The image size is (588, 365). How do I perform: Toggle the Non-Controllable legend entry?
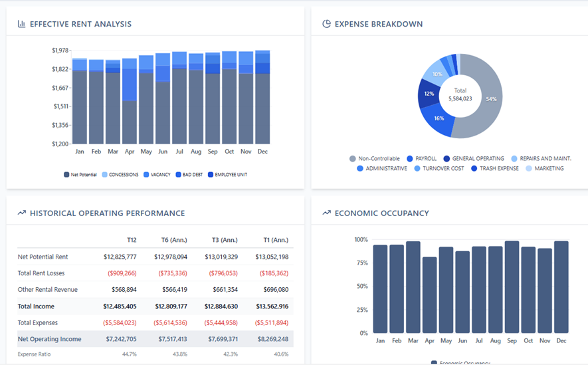[x=374, y=159]
